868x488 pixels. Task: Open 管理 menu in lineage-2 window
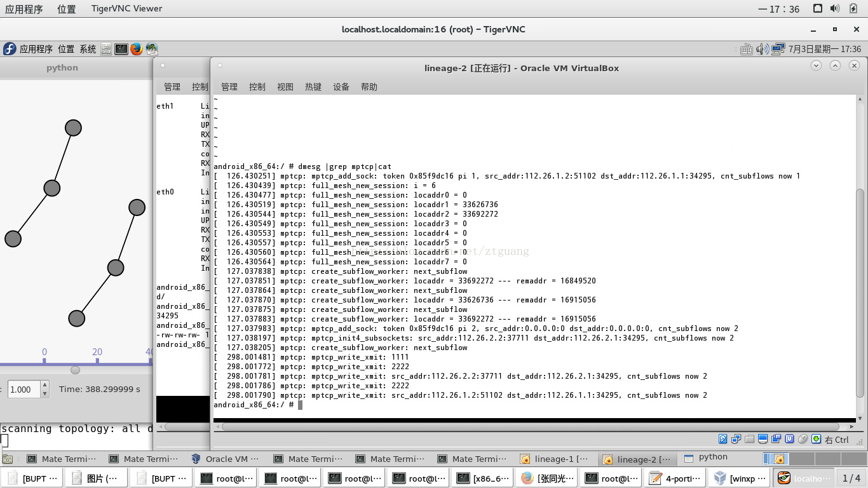229,87
